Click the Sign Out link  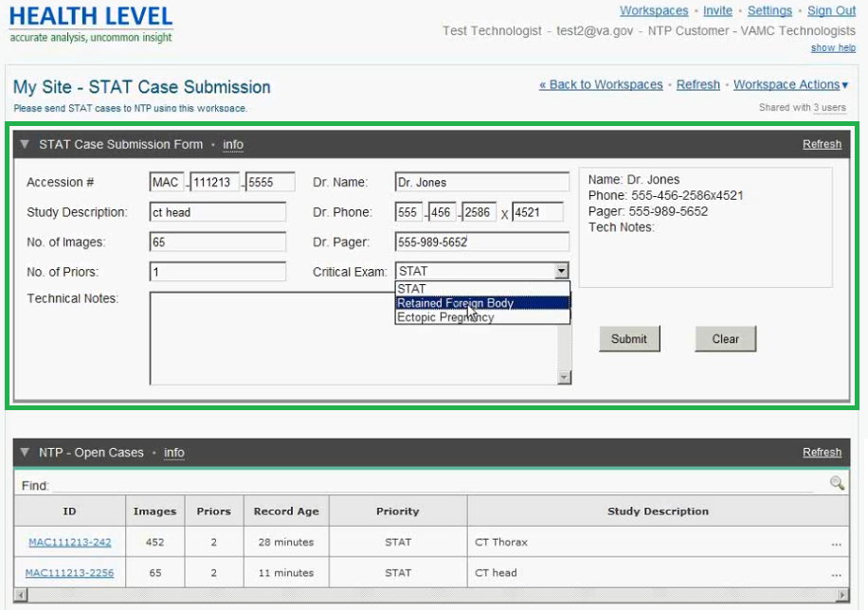tap(831, 10)
